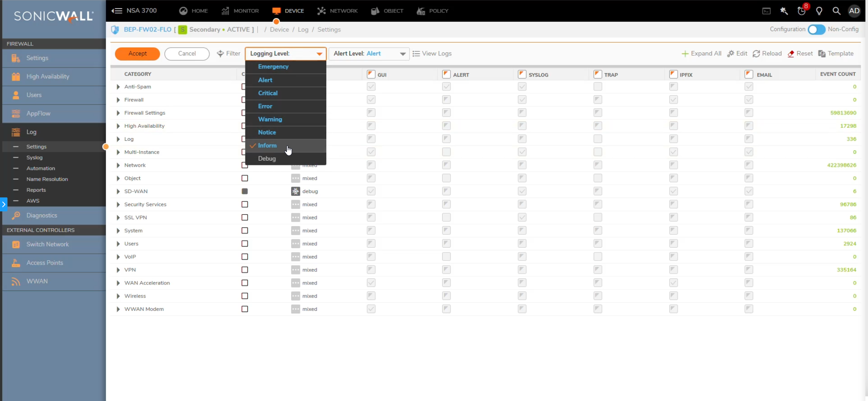Open AWS under Log

tap(54, 201)
